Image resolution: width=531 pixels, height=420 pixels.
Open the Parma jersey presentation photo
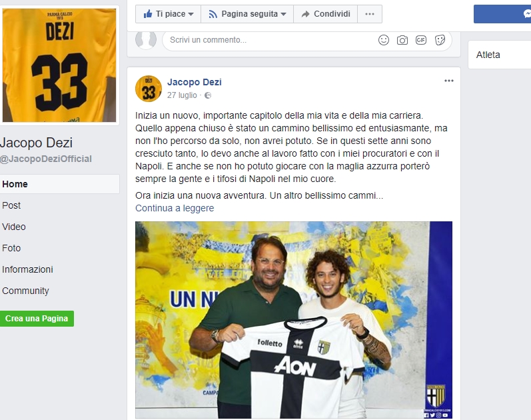(294, 319)
